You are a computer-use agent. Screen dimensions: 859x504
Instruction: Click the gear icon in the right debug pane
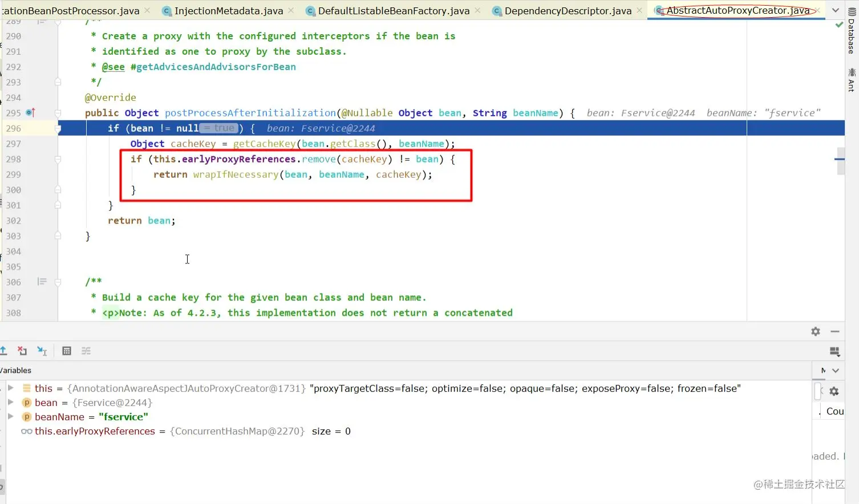[834, 391]
